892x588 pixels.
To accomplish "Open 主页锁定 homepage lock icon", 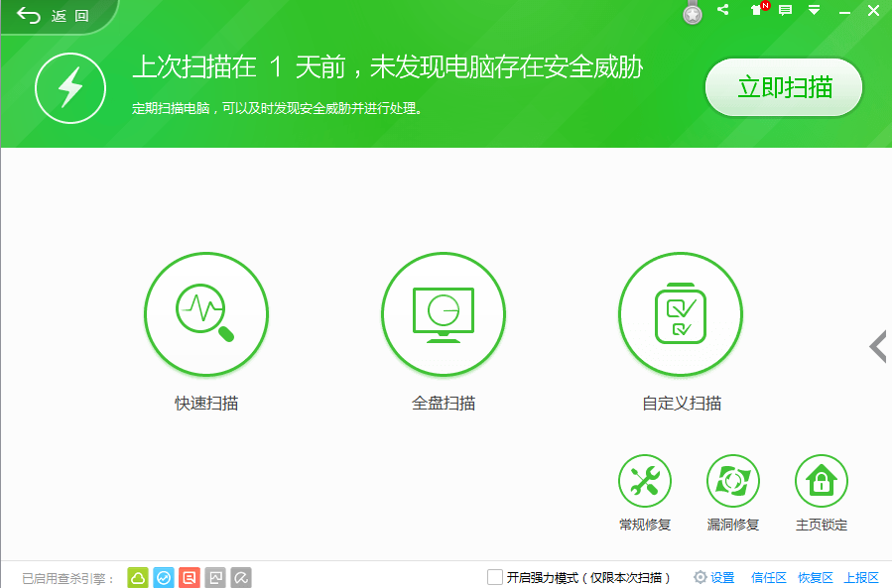I will click(821, 481).
